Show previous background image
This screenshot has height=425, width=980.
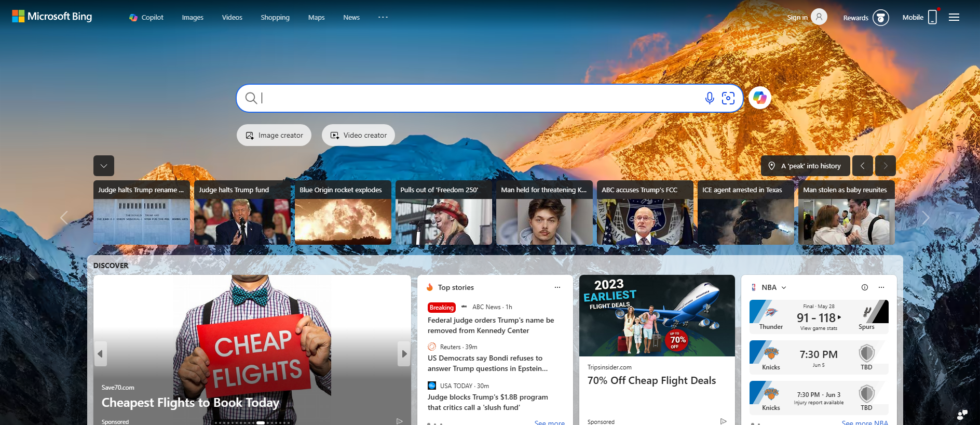pyautogui.click(x=863, y=166)
